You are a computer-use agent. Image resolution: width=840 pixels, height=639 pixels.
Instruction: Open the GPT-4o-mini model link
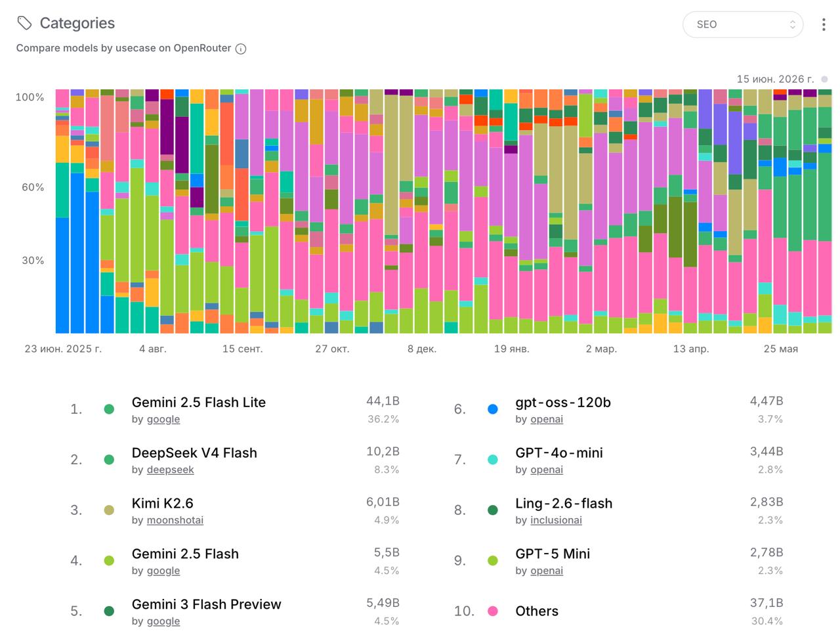tap(559, 452)
